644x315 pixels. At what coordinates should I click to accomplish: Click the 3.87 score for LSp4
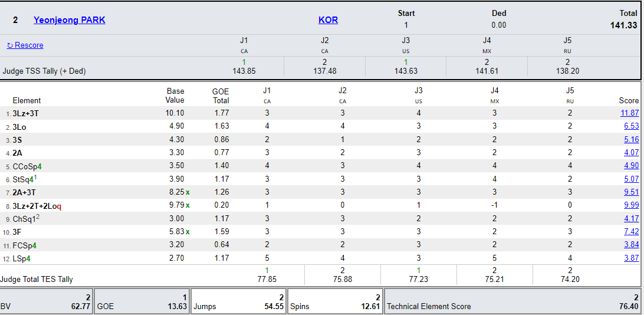[x=631, y=258]
